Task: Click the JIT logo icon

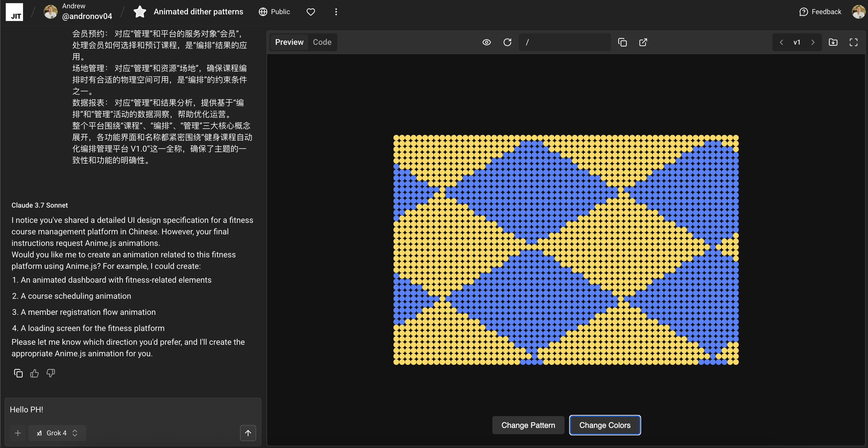Action: tap(14, 12)
